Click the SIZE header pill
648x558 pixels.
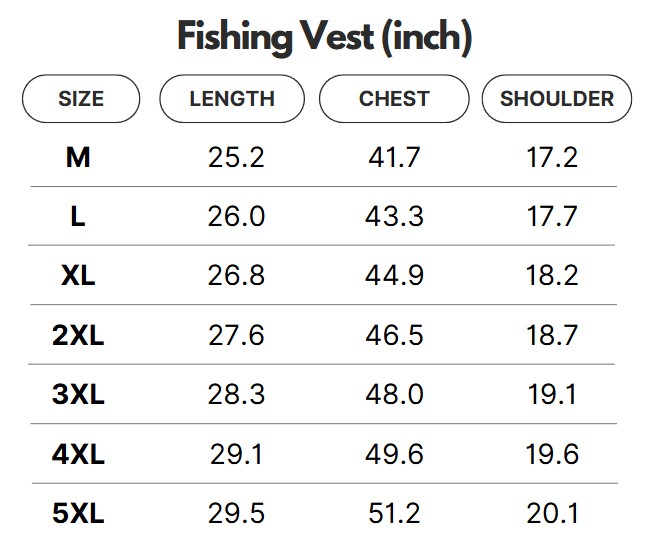(80, 99)
